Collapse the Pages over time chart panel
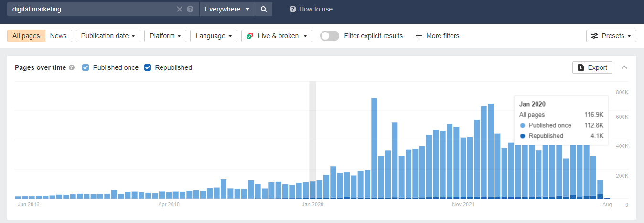644x223 pixels. pyautogui.click(x=624, y=67)
